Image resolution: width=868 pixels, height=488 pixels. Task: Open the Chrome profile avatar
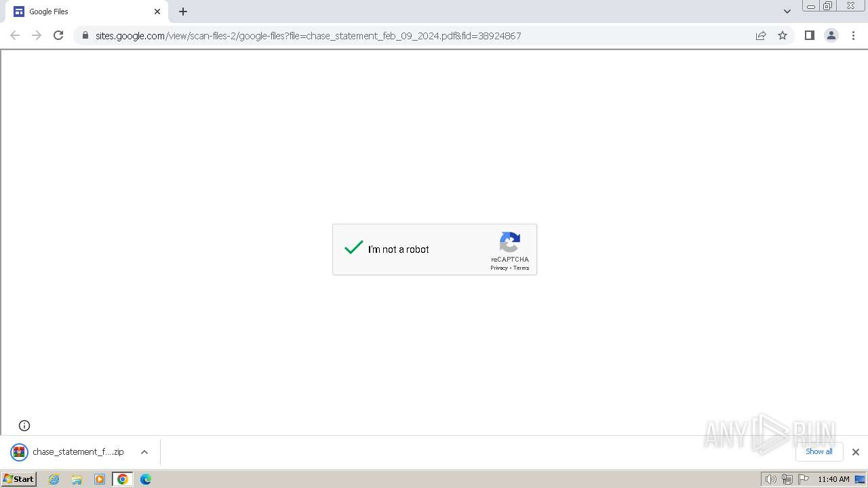831,35
